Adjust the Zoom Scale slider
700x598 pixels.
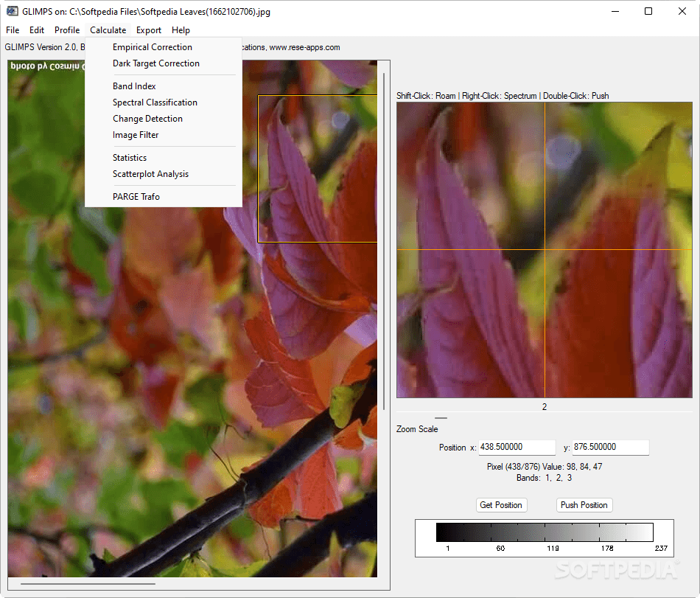pos(441,418)
